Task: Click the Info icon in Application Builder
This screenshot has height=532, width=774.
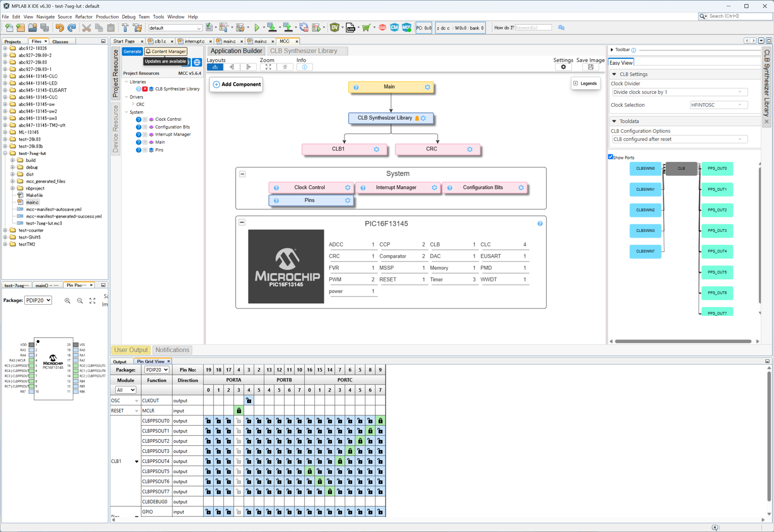Action: pos(305,67)
